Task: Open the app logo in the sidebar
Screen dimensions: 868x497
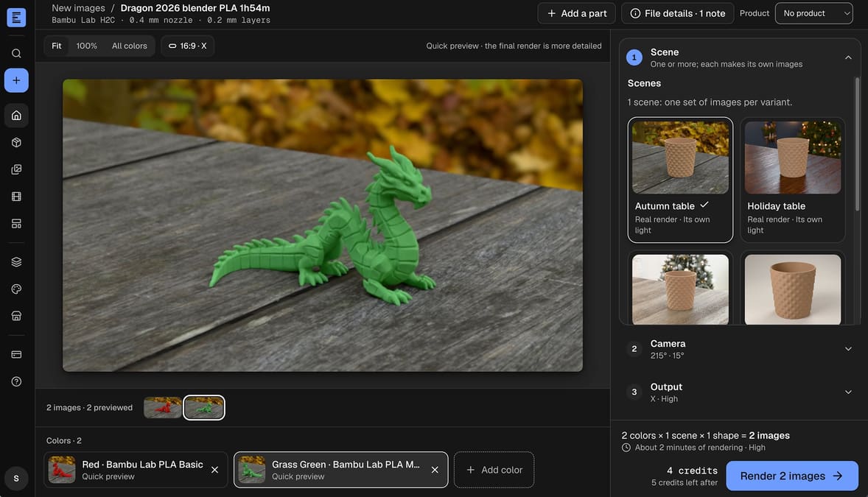Action: 16,17
